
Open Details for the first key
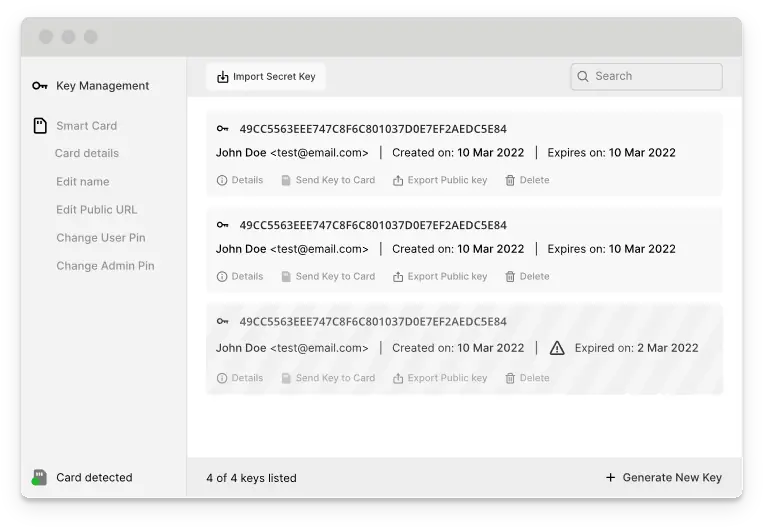[240, 180]
